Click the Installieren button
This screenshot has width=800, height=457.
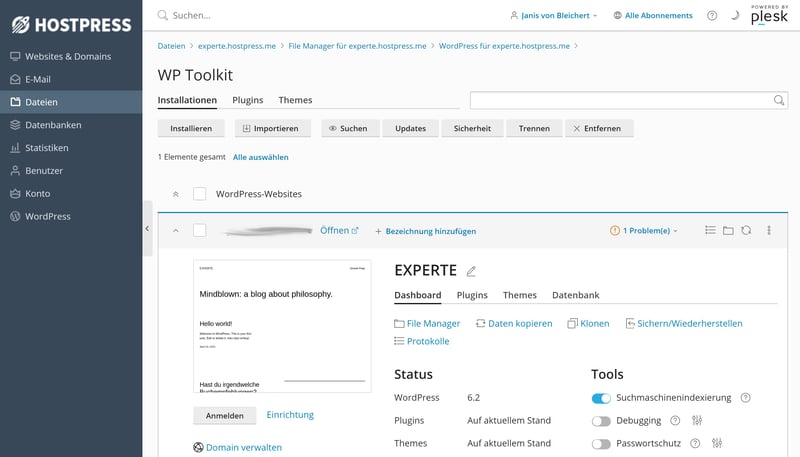tap(191, 129)
